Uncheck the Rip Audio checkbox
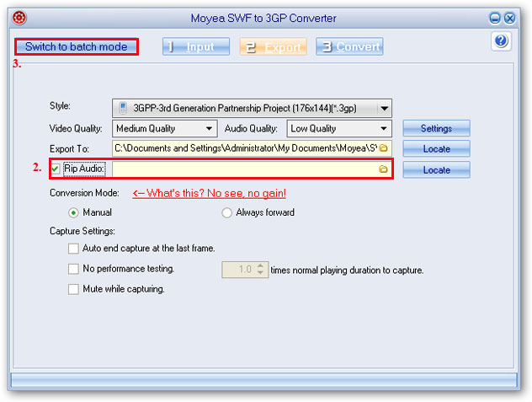Viewport: 532px width, 402px height. coord(56,169)
